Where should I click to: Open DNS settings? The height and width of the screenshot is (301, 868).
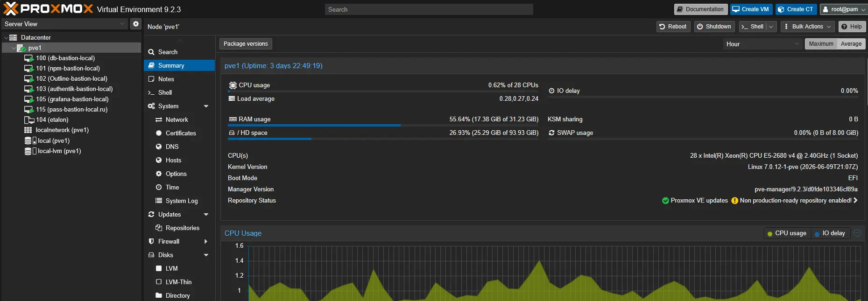(x=179, y=147)
